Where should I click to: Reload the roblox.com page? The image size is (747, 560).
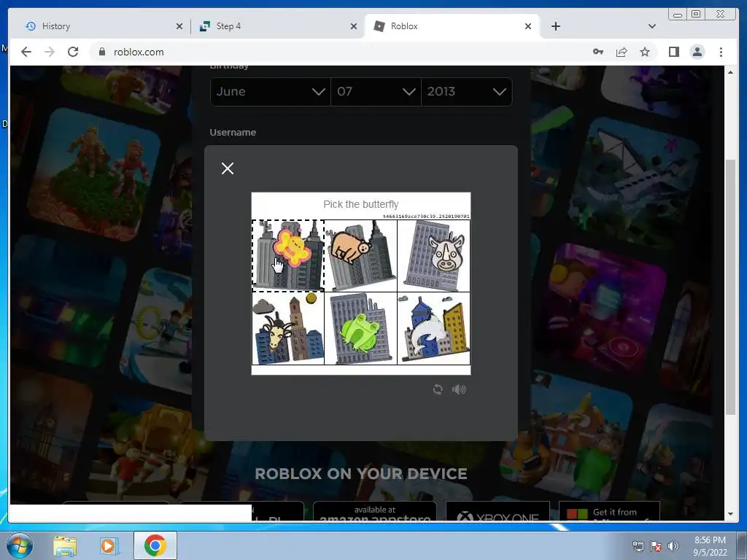pyautogui.click(x=73, y=52)
